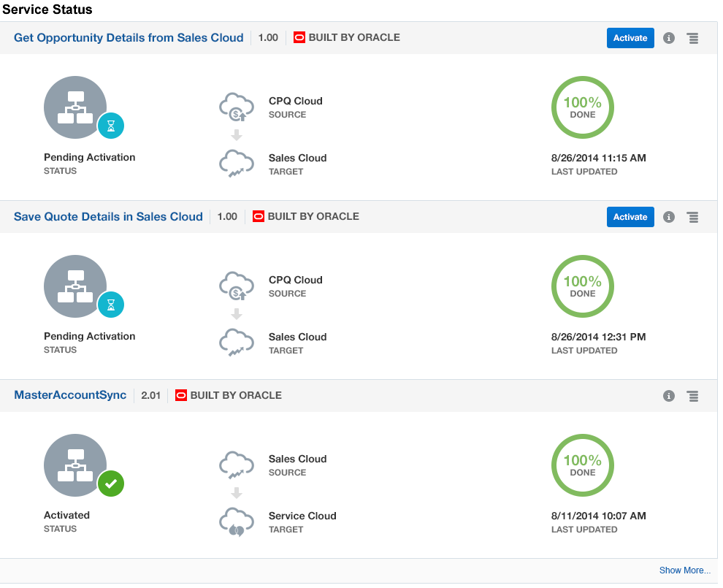Click the 100% done progress ring for MasterAccountSync

coord(582,465)
